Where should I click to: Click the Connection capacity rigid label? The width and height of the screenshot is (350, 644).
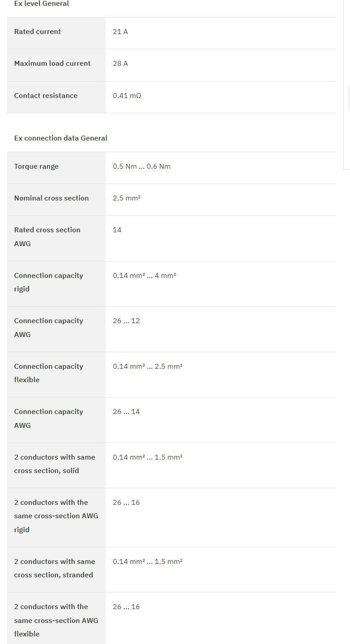tap(48, 282)
